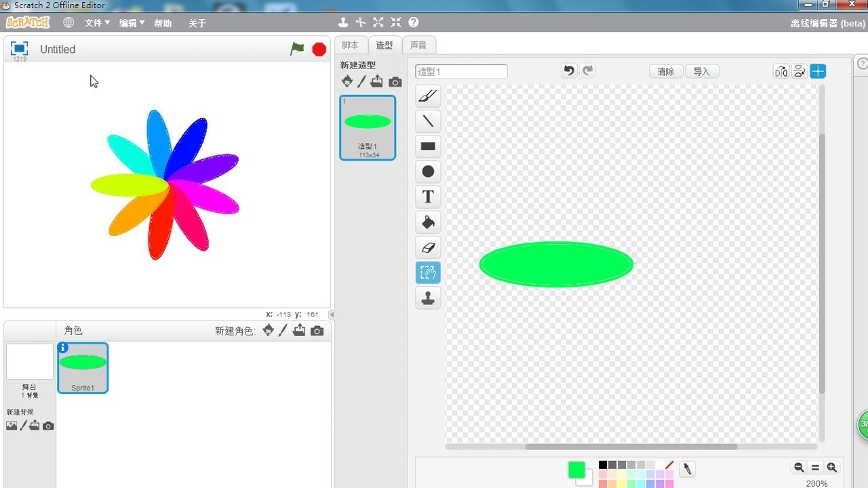Click the Ellipse drawing tool
Image resolution: width=868 pixels, height=488 pixels.
coord(428,171)
